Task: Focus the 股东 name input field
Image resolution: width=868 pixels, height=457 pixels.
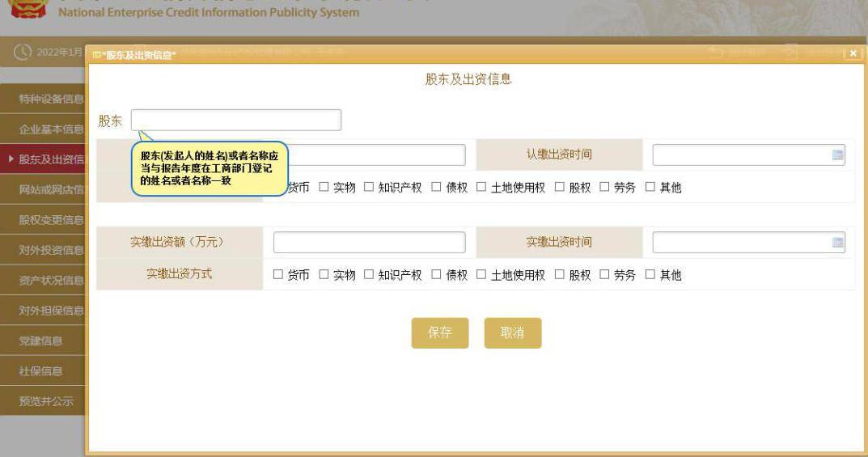Action: 236,120
